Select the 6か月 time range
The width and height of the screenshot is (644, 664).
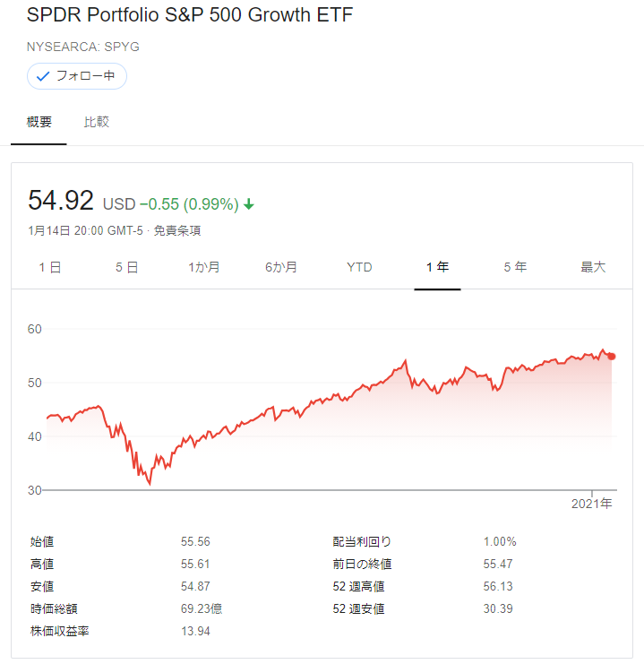coord(281,267)
